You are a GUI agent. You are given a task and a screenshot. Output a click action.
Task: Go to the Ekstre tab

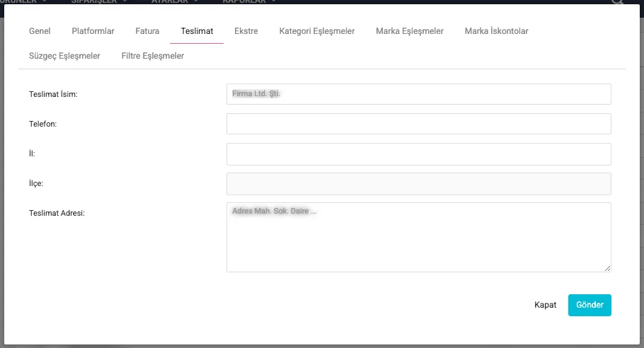pos(246,31)
